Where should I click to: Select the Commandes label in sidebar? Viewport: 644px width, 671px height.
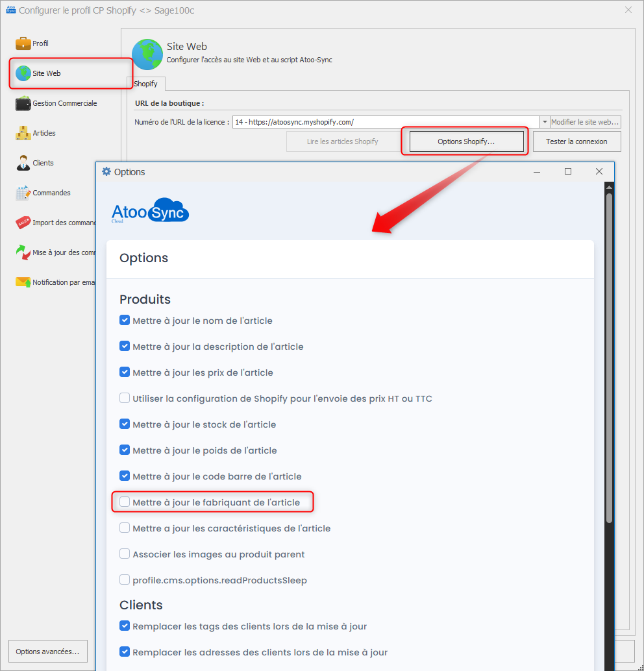click(51, 193)
